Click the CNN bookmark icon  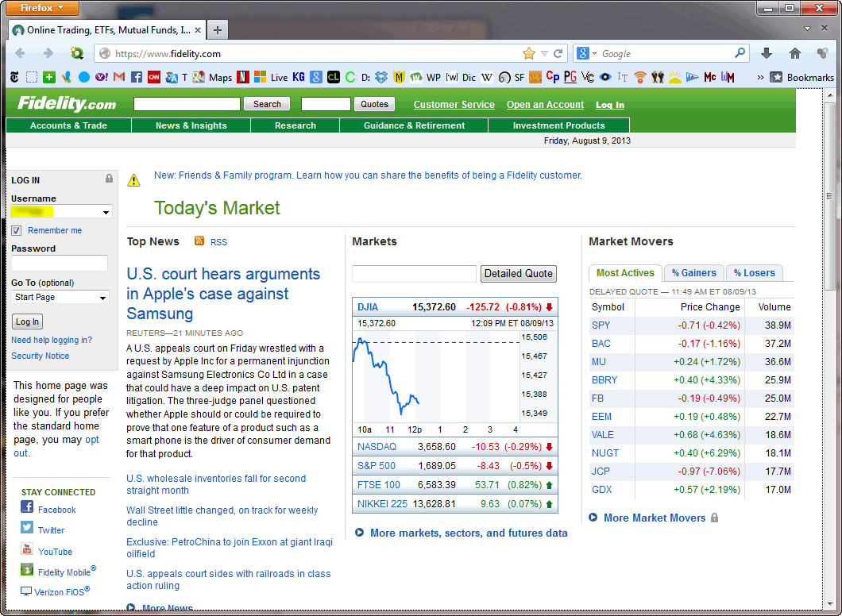click(x=154, y=77)
